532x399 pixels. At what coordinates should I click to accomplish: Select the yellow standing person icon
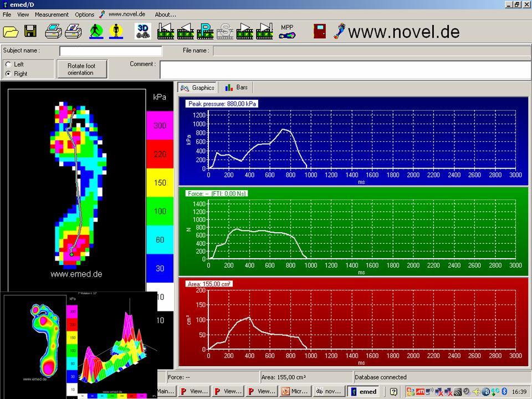(116, 31)
